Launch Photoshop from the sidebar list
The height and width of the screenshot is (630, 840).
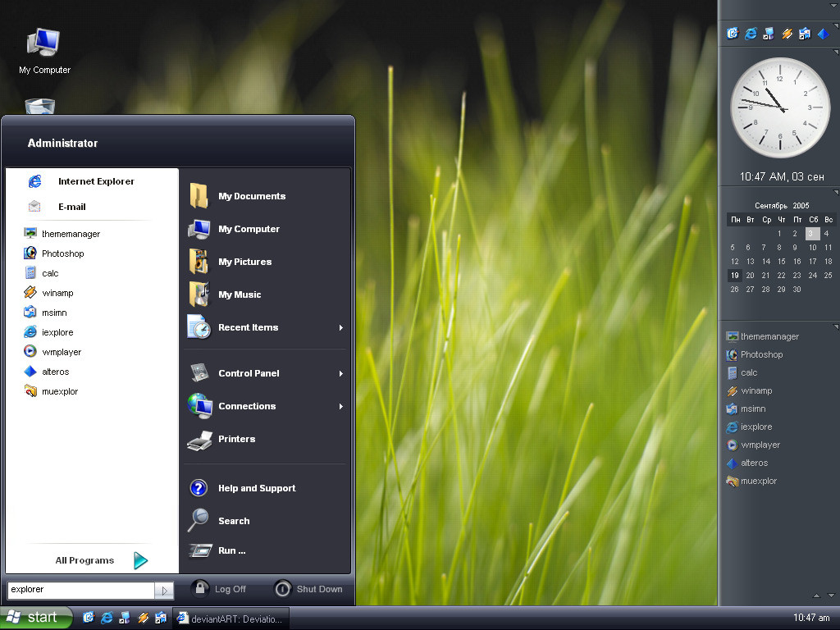tap(755, 354)
